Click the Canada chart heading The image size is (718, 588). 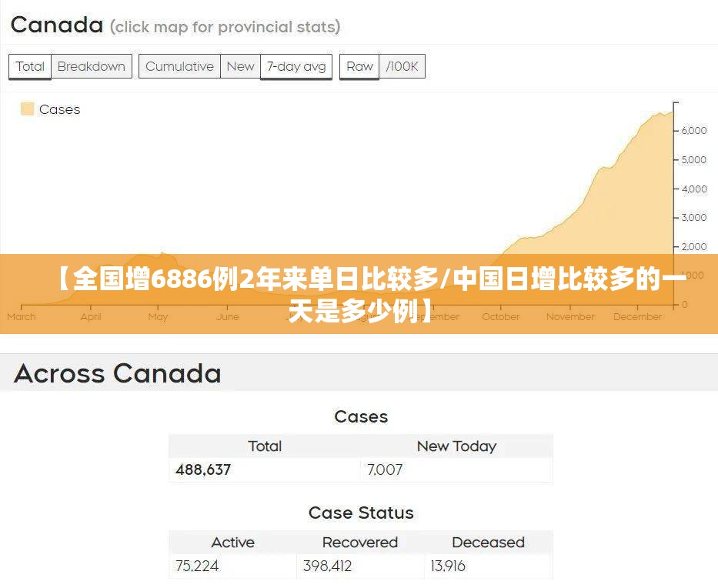(x=57, y=25)
